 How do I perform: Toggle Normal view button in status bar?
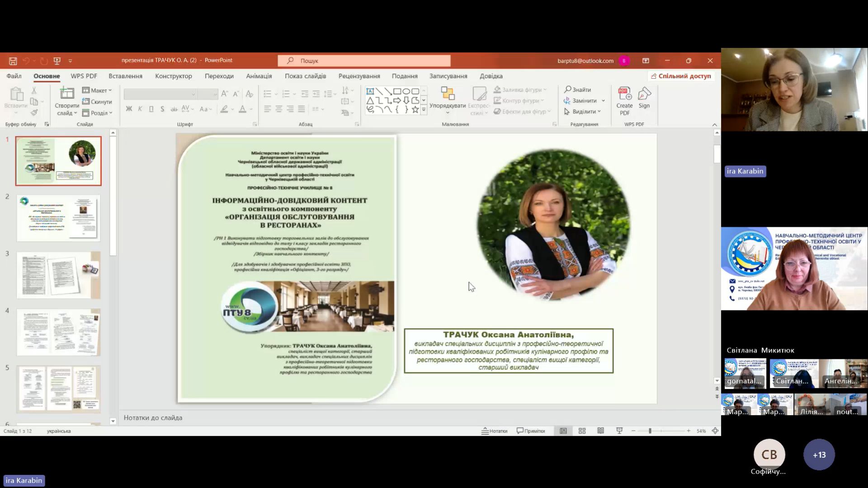563,431
